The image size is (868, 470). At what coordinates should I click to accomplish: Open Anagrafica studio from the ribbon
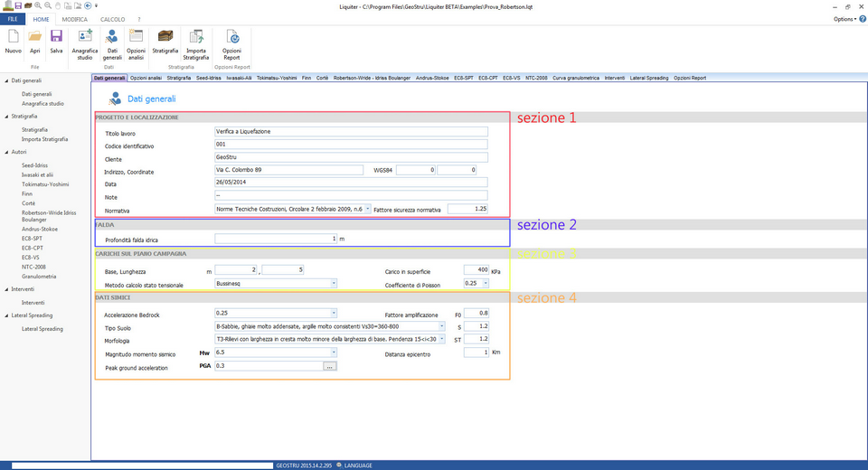85,41
